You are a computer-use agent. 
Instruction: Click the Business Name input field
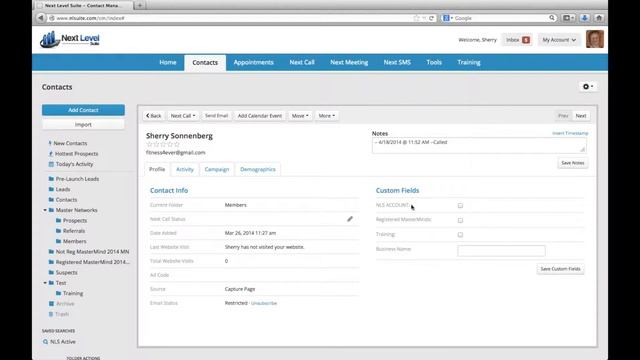click(x=501, y=251)
